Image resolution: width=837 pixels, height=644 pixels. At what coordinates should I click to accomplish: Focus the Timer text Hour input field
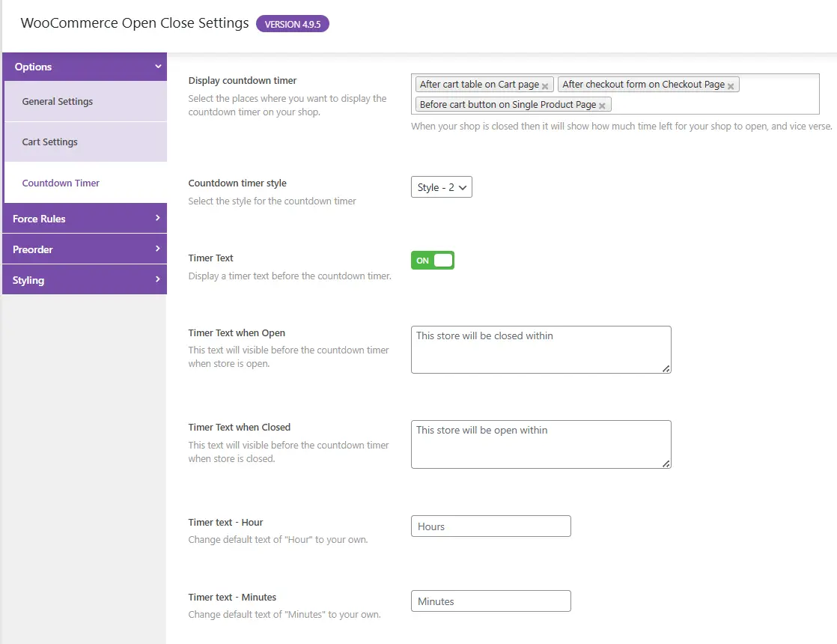pyautogui.click(x=490, y=526)
